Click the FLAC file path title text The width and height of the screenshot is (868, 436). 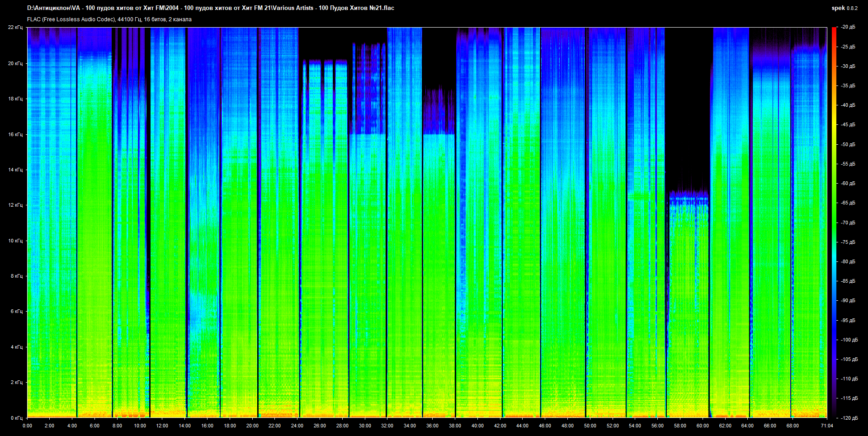[x=210, y=8]
